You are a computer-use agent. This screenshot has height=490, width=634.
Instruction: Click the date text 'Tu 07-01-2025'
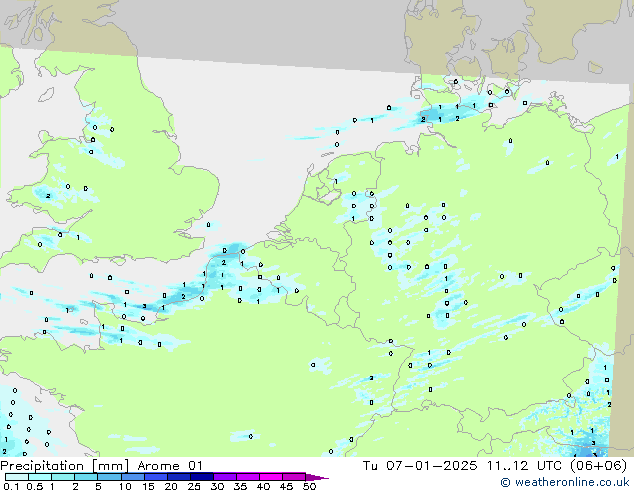coord(420,466)
